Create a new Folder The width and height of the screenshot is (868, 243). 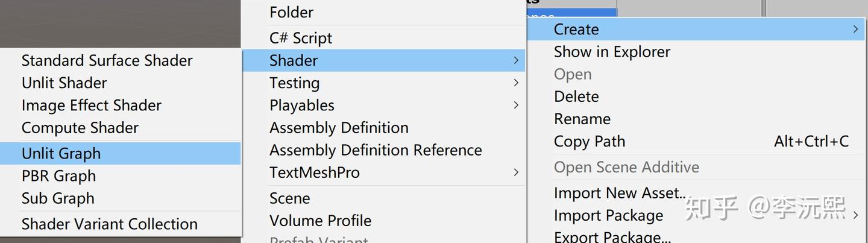point(291,12)
